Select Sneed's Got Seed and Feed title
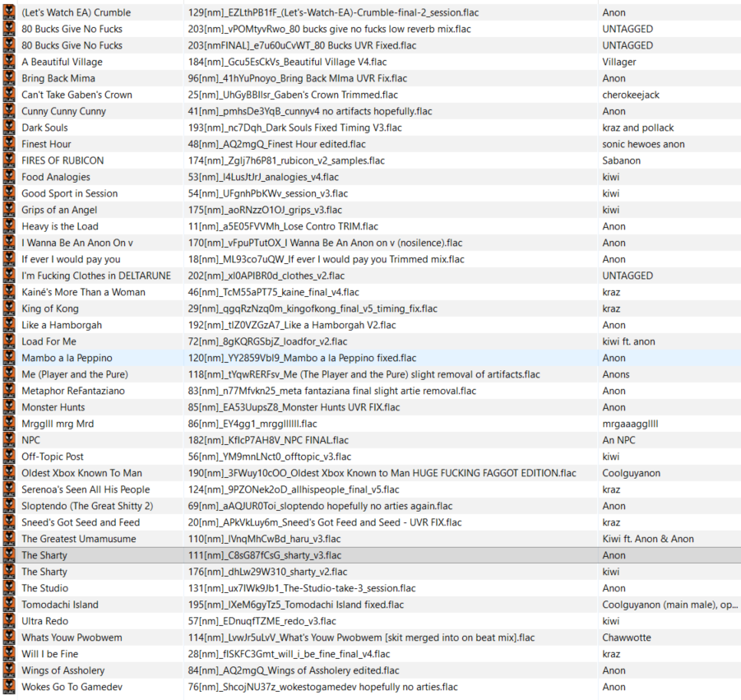This screenshot has width=741, height=700. [81, 522]
